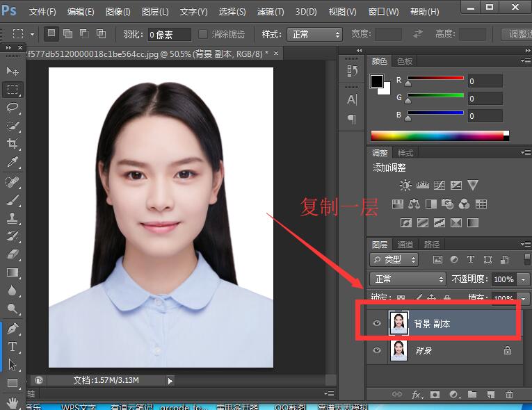Select the Rectangle shape tool

(x=13, y=383)
